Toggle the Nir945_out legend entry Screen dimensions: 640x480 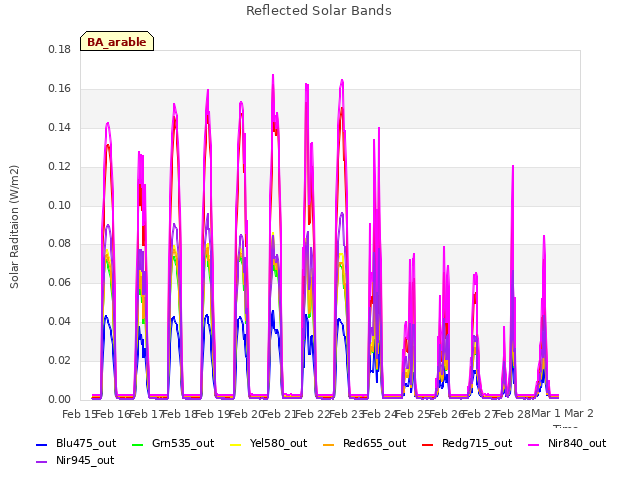(x=75, y=460)
